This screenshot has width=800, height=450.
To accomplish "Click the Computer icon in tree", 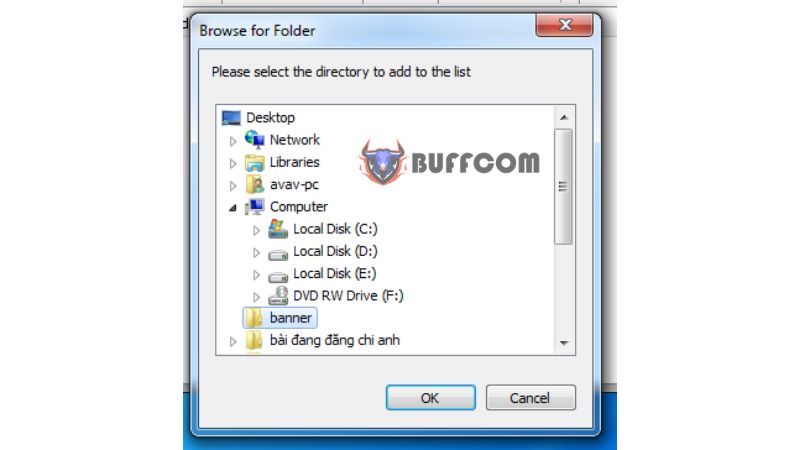I will (x=255, y=207).
